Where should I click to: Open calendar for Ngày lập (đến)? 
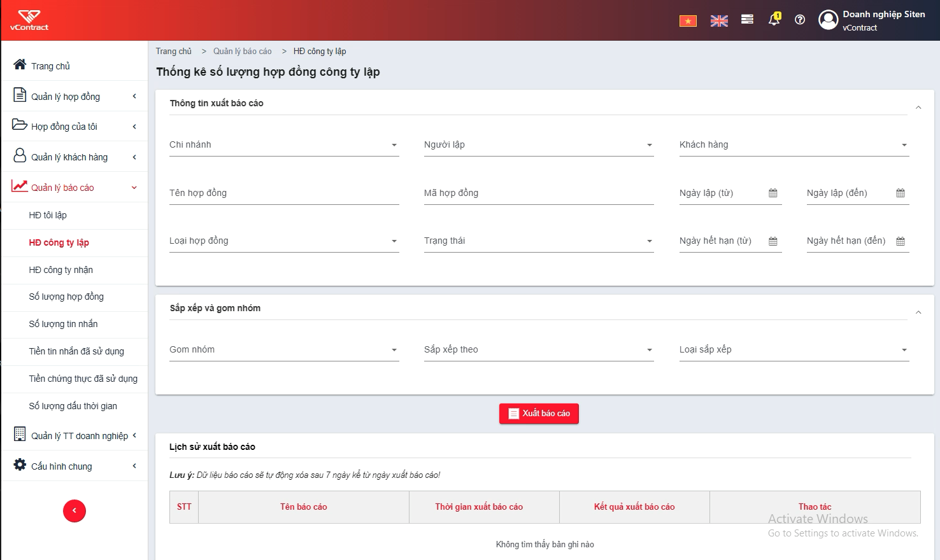tap(901, 193)
